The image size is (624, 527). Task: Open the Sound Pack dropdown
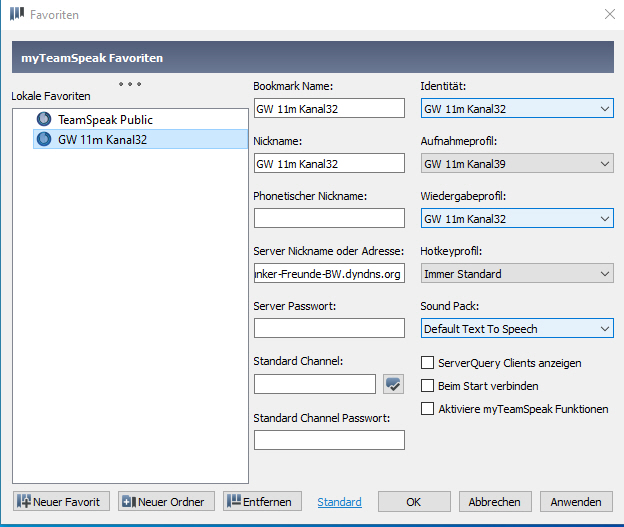click(x=517, y=328)
